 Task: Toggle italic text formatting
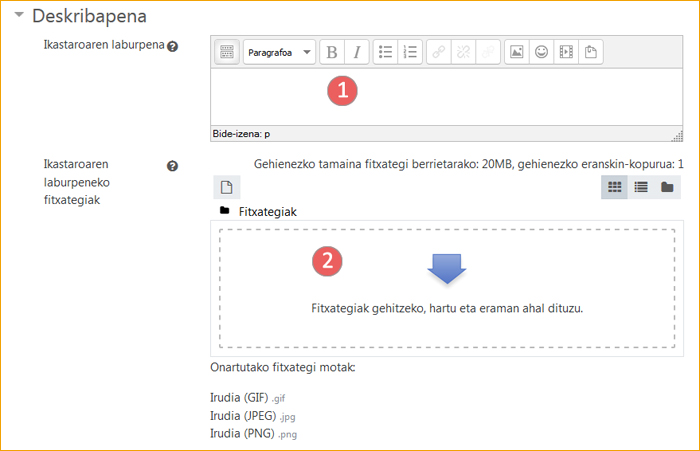click(x=356, y=52)
